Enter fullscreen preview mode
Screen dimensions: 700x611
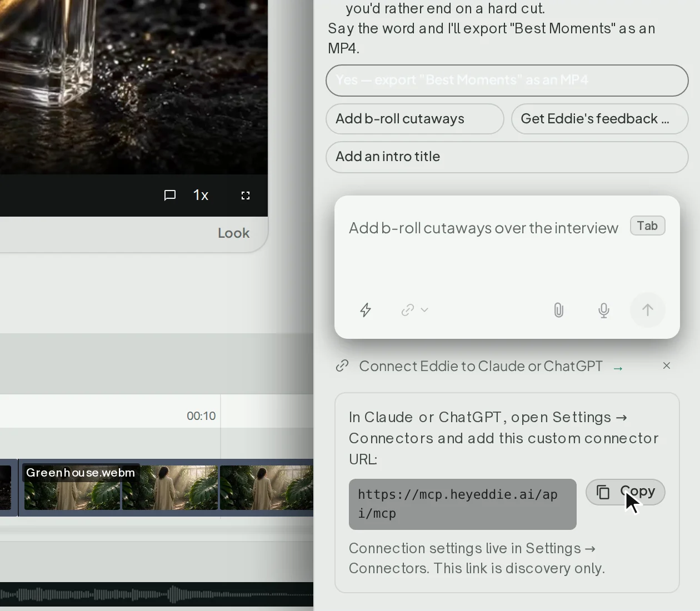[246, 196]
